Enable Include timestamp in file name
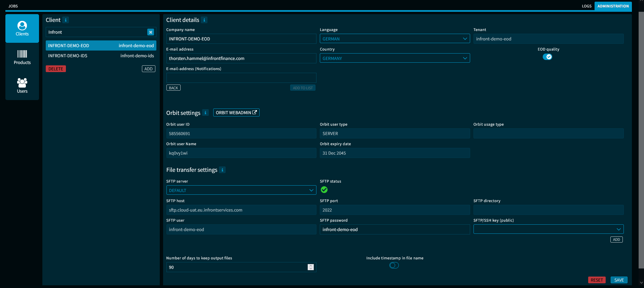 pyautogui.click(x=394, y=265)
